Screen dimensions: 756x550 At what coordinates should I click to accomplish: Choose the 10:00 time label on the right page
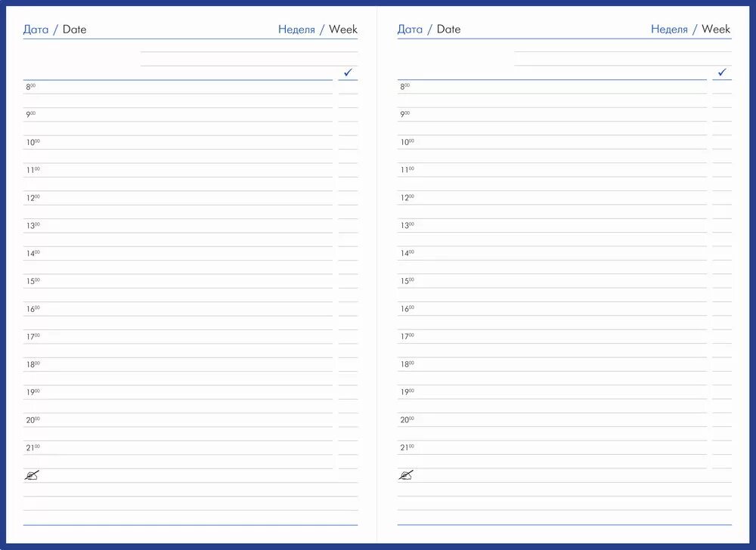click(x=407, y=142)
